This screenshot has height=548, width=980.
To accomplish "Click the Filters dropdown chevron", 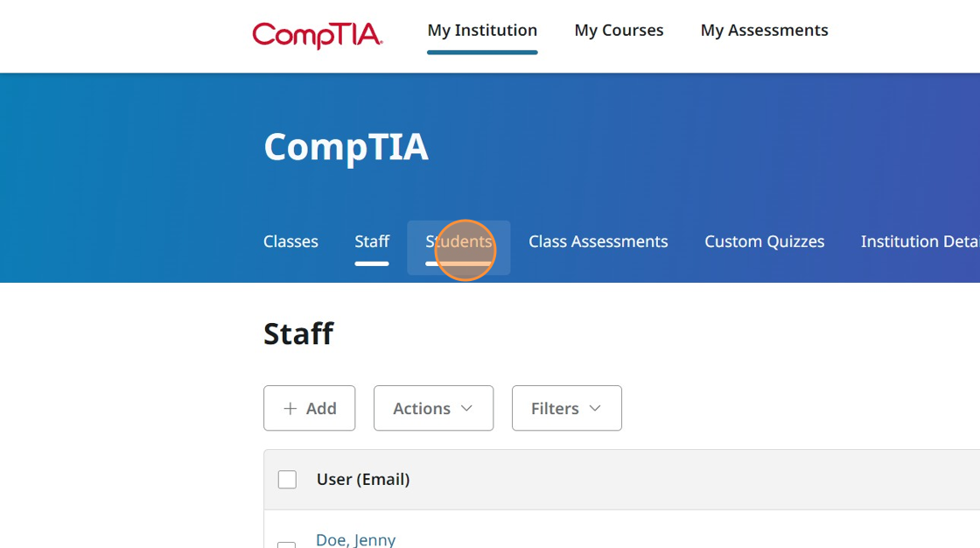I will tap(595, 409).
